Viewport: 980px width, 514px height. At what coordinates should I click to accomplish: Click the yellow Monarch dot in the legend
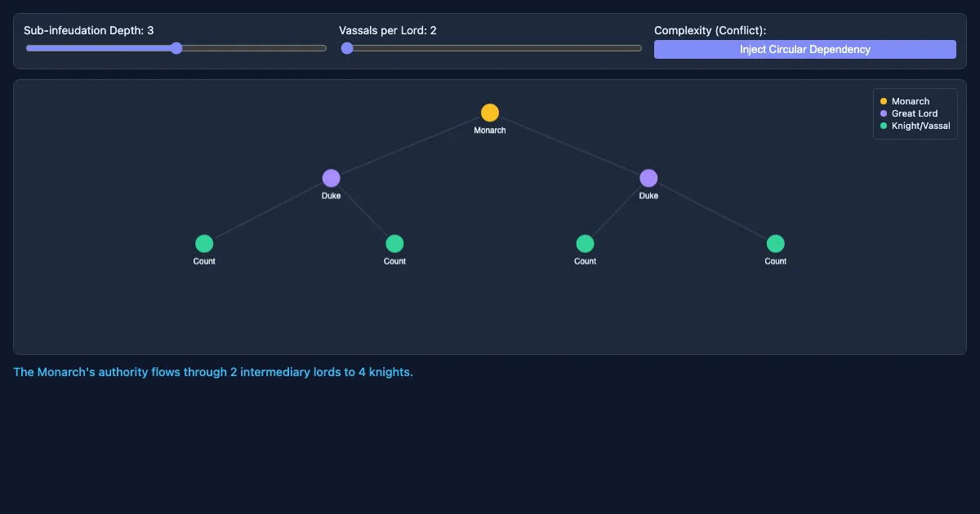[x=884, y=101]
